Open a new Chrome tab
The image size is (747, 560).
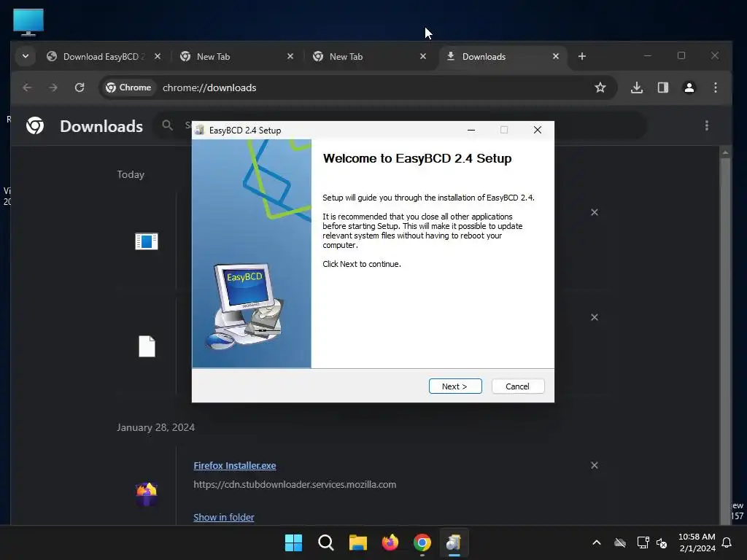581,56
